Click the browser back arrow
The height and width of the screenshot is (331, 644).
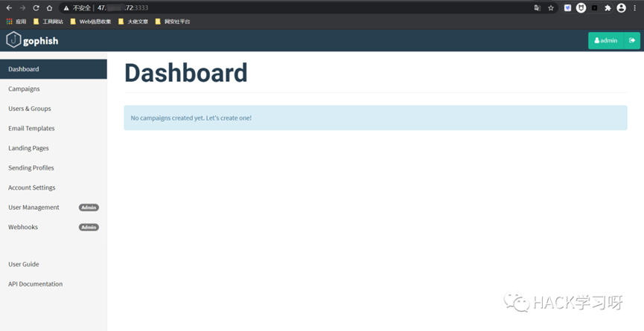[x=9, y=7]
